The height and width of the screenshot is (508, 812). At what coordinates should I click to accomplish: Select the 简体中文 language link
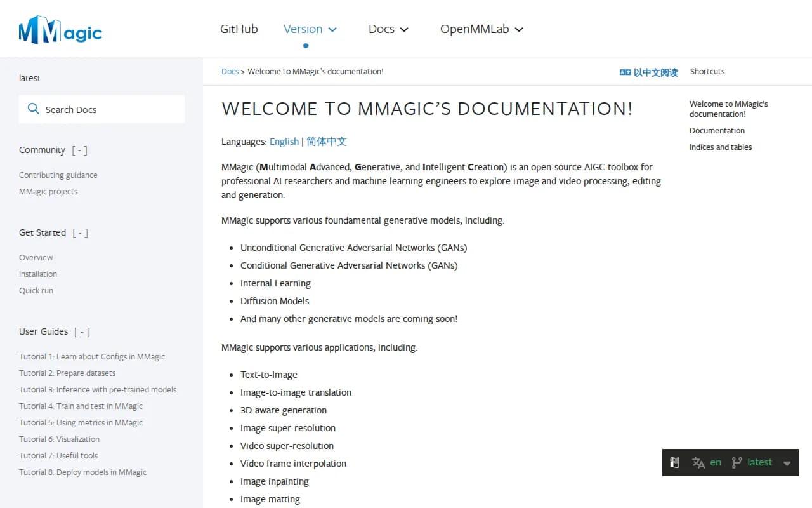tap(327, 142)
